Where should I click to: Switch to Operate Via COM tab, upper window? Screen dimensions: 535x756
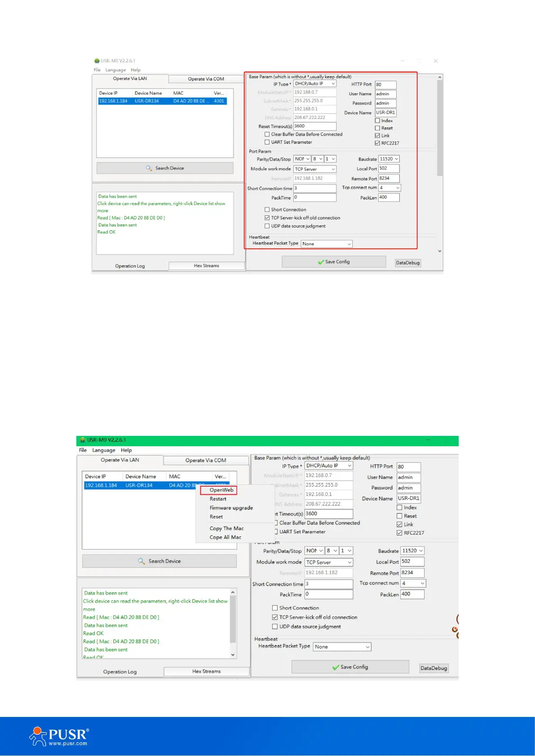[x=206, y=79]
